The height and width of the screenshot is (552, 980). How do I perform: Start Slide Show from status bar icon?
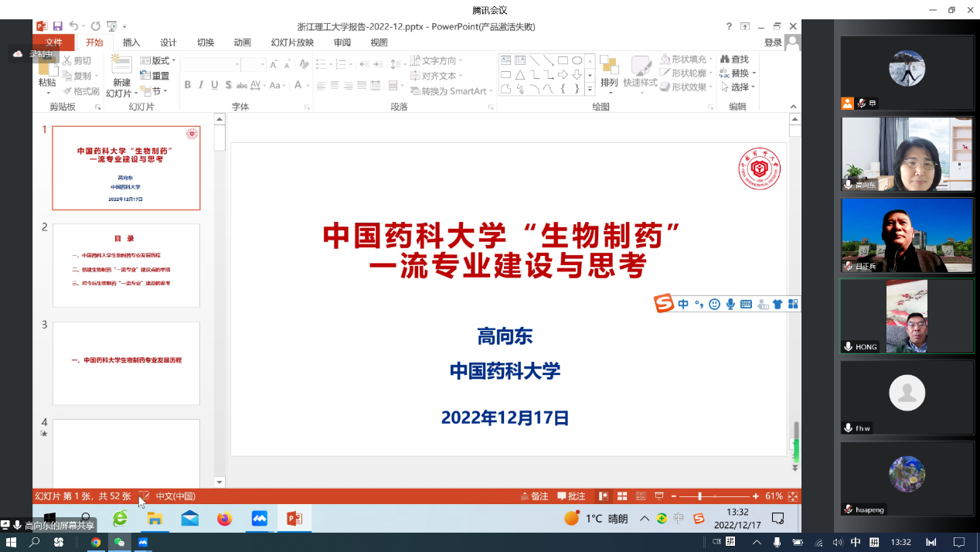pyautogui.click(x=658, y=496)
